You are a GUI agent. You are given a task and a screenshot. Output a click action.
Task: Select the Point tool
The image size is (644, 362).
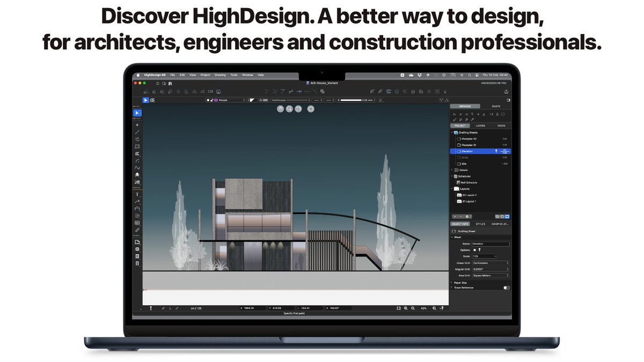137,125
